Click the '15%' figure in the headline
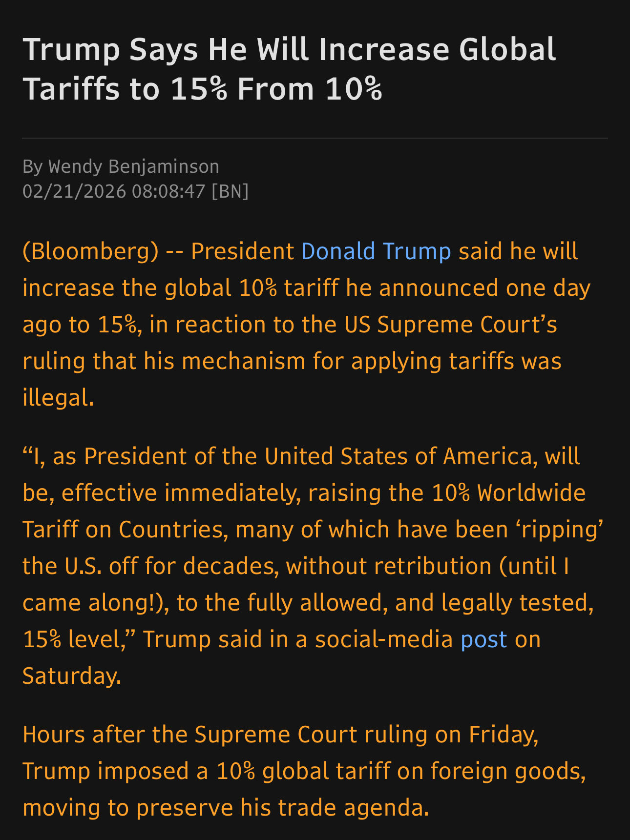 tap(198, 89)
